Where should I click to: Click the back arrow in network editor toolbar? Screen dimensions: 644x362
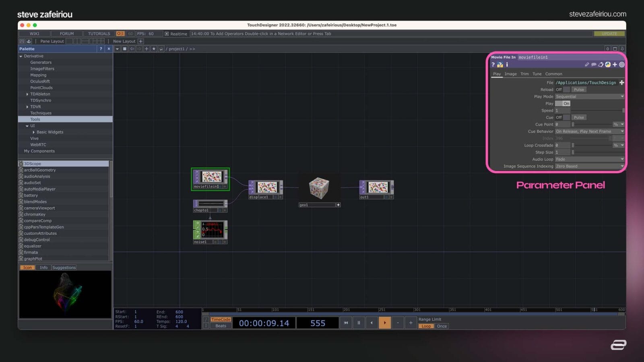click(x=132, y=49)
